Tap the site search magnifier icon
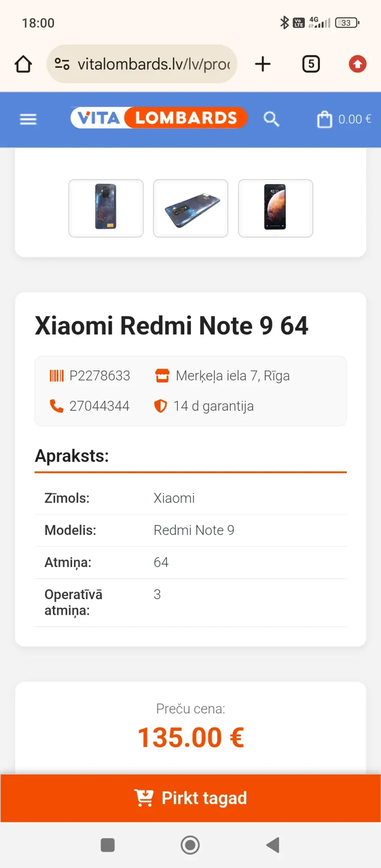Screen dimensions: 381x868 click(x=271, y=119)
